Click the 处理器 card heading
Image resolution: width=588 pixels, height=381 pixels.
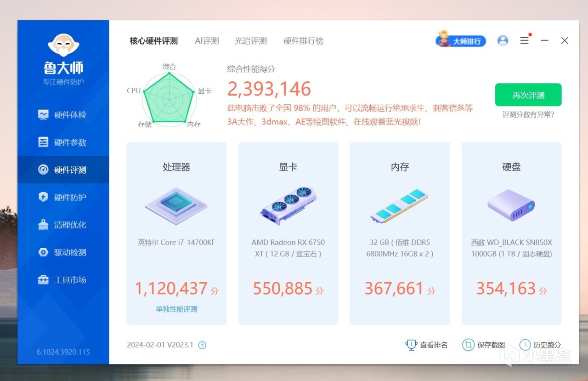[176, 167]
